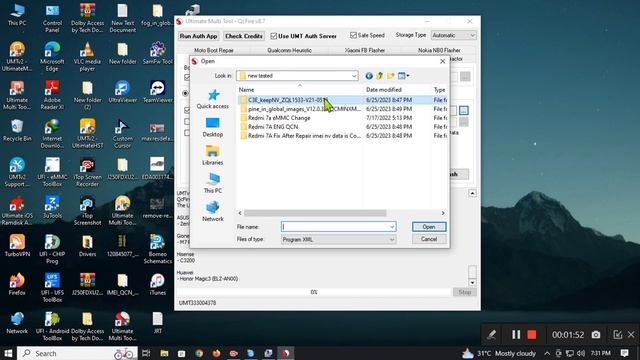
Task: Expand the File name dropdown arrow
Action: coord(391,227)
